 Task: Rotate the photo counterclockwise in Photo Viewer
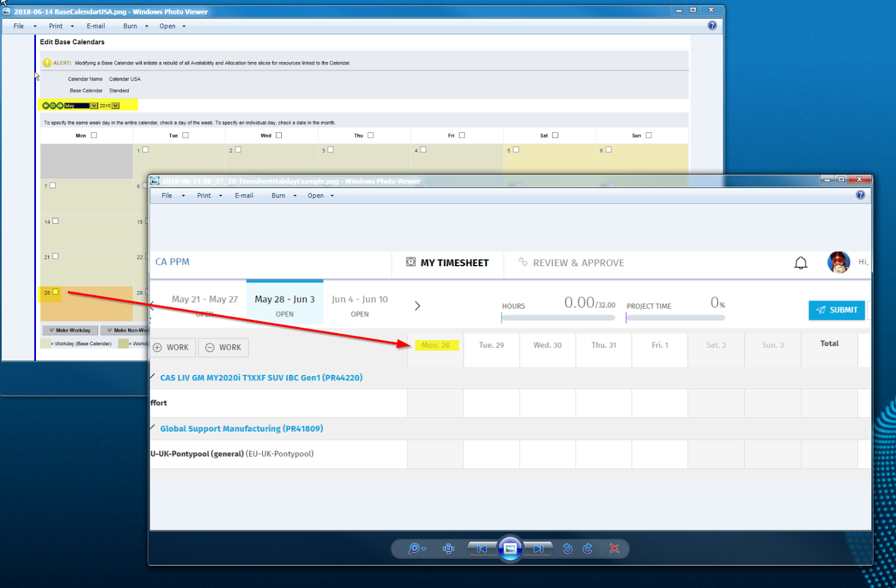coord(568,549)
